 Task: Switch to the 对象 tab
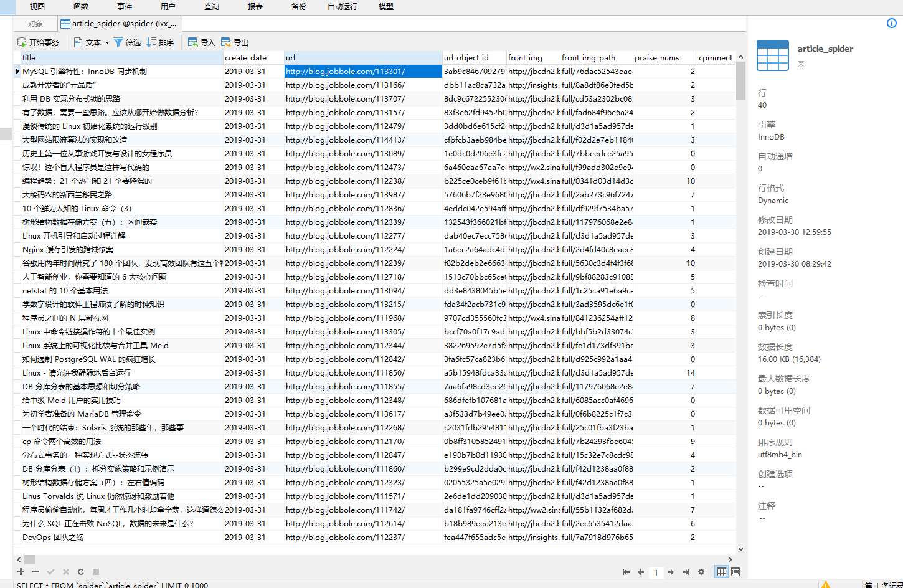(35, 24)
